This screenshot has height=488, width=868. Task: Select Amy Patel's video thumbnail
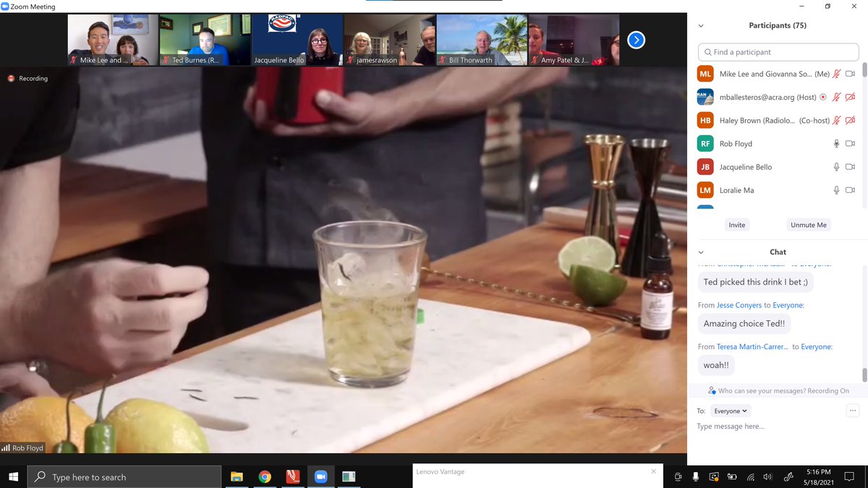[574, 40]
